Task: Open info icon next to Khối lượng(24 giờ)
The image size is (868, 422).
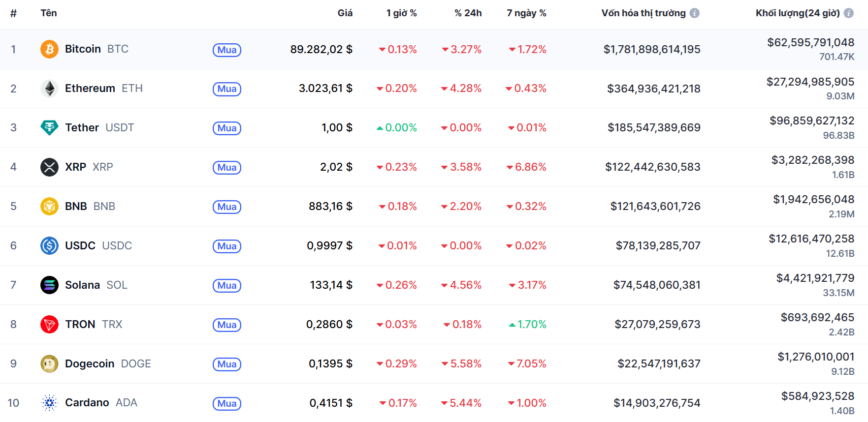Action: pos(848,13)
